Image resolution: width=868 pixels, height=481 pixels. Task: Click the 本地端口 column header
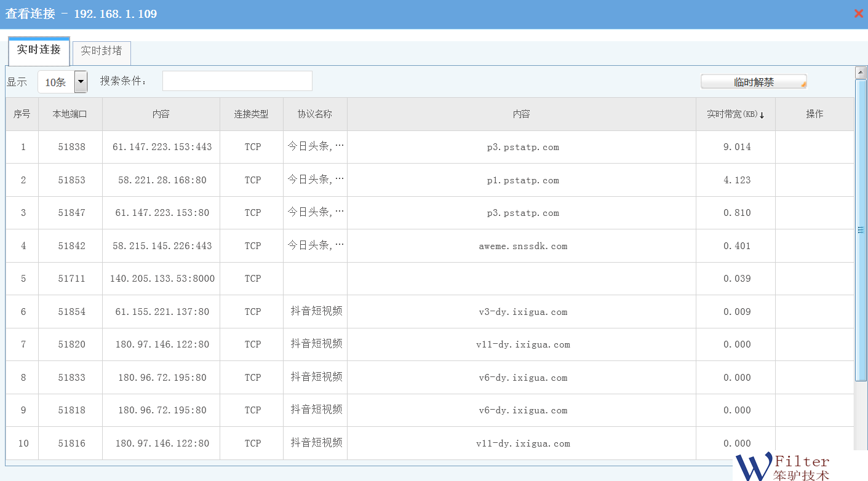pyautogui.click(x=70, y=114)
